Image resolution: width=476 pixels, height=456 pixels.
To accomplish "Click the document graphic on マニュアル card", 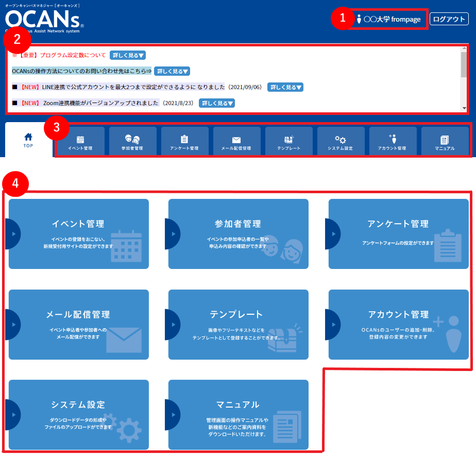I will click(x=287, y=427).
